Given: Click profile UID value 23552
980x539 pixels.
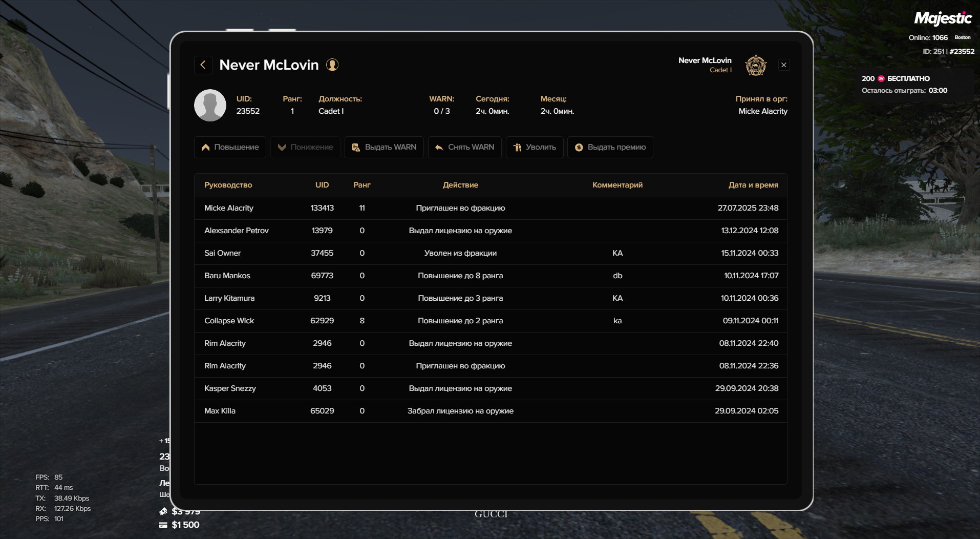Looking at the screenshot, I should point(248,111).
